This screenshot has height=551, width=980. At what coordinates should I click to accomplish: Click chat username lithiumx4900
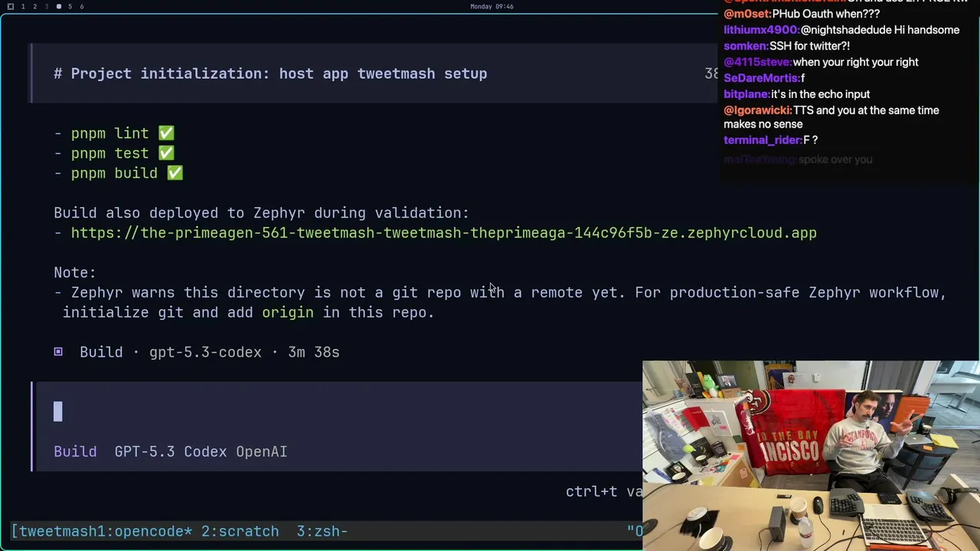(x=762, y=30)
